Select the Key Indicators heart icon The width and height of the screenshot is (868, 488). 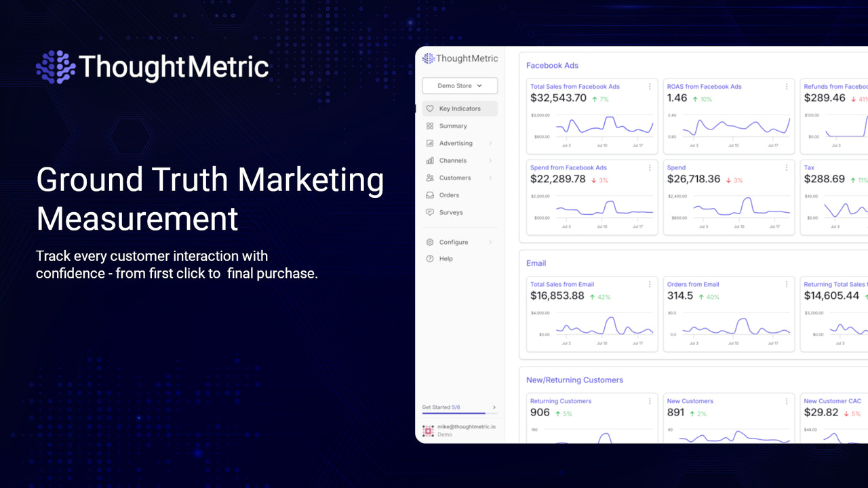click(x=430, y=108)
